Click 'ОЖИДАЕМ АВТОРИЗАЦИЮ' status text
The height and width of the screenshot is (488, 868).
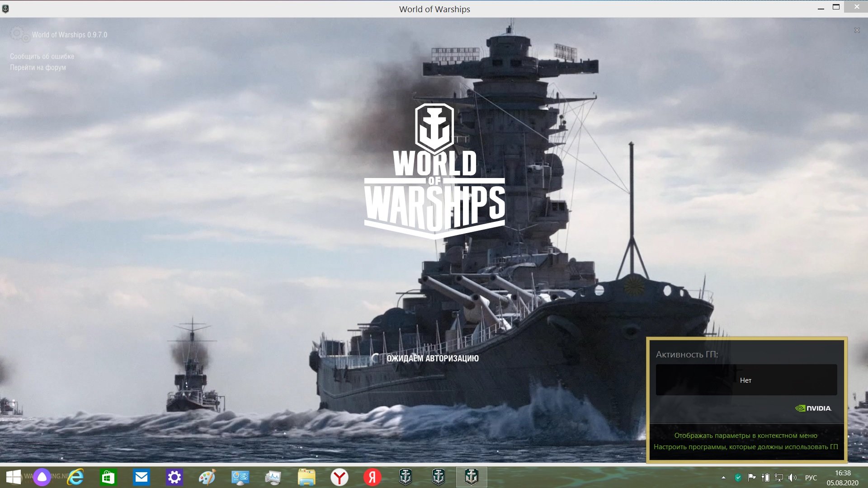[x=432, y=358]
